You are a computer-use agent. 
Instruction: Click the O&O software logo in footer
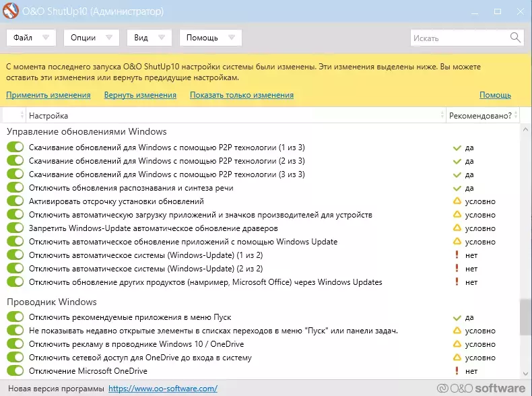click(481, 388)
